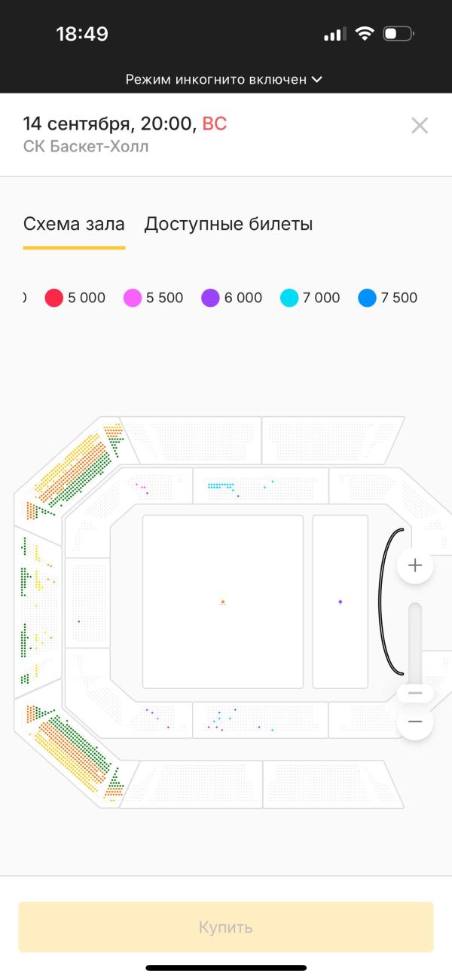Viewport: 452px width, 980px height.
Task: Zoom out with the minus button
Action: 415,722
